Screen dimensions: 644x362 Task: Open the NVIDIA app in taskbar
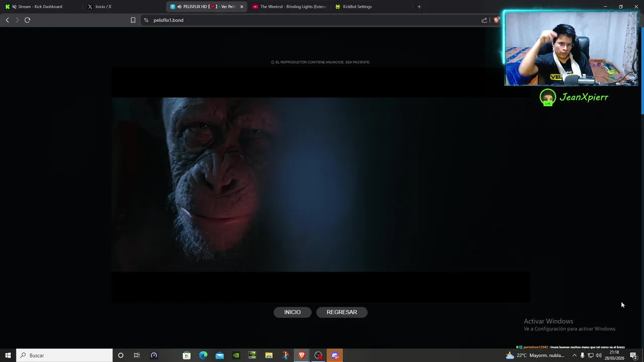pos(236,355)
